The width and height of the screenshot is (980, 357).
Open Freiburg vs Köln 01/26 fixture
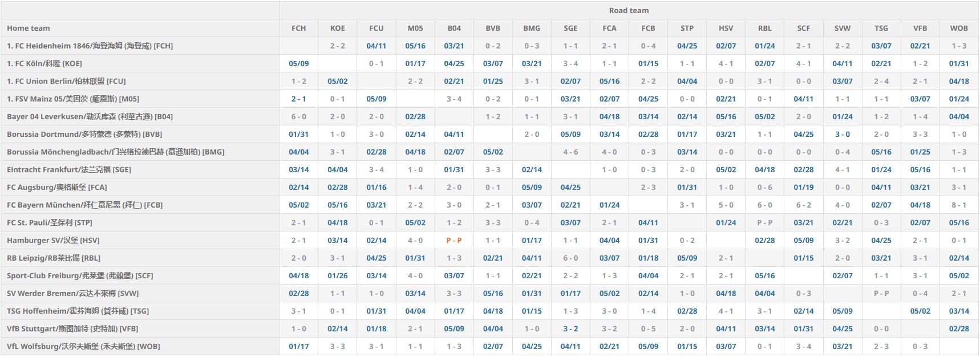tap(337, 275)
